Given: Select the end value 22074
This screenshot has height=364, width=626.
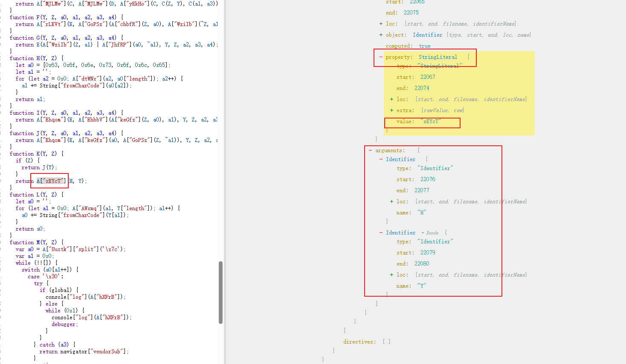Looking at the screenshot, I should click(422, 88).
